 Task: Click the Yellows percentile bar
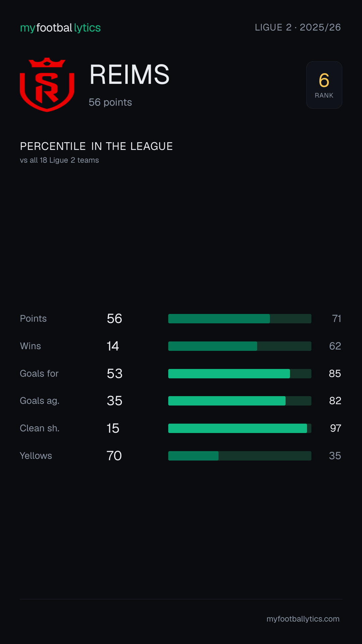coord(240,456)
